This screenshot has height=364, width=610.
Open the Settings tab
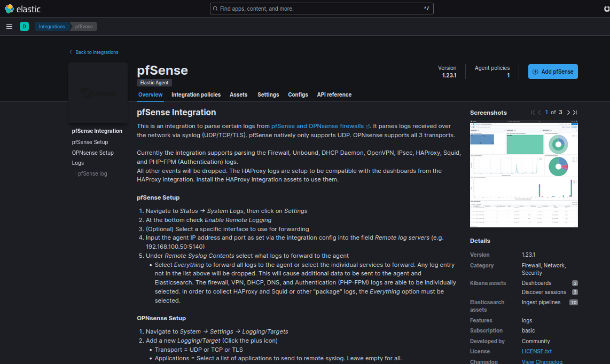(268, 94)
